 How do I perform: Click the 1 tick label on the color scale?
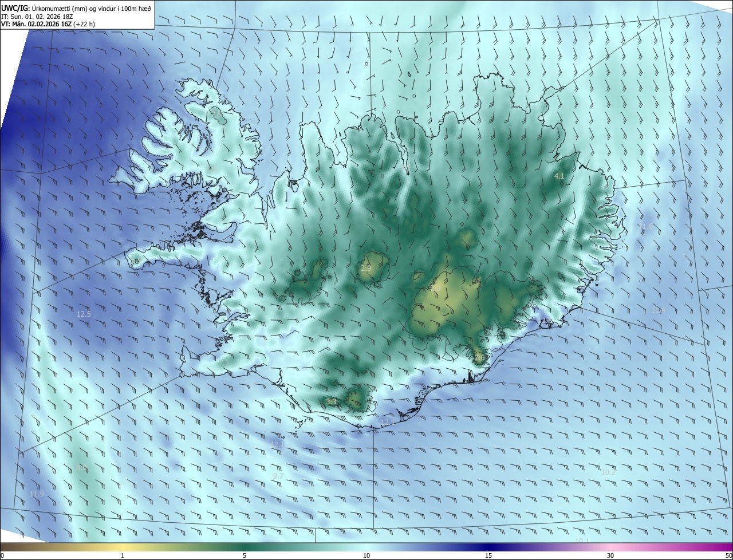[x=123, y=555]
